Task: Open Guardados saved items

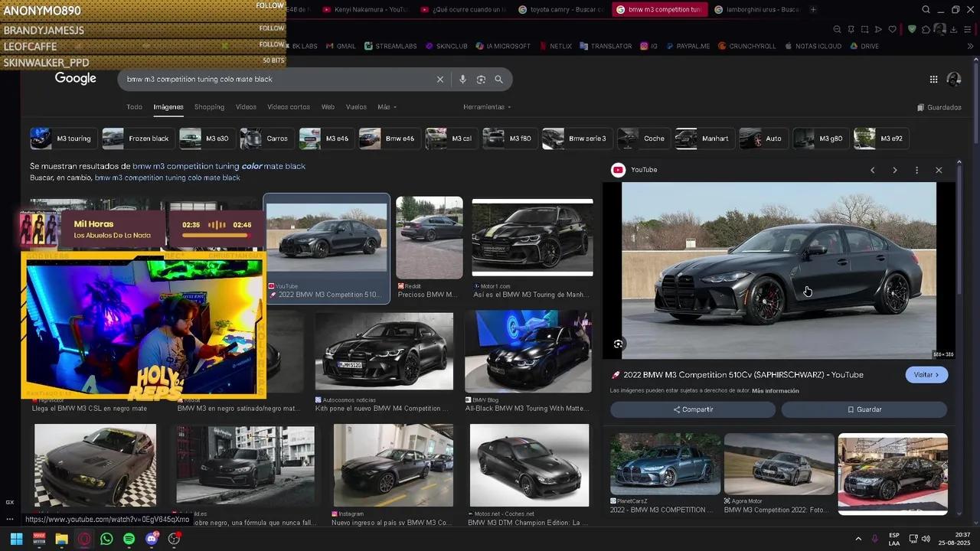Action: (939, 107)
